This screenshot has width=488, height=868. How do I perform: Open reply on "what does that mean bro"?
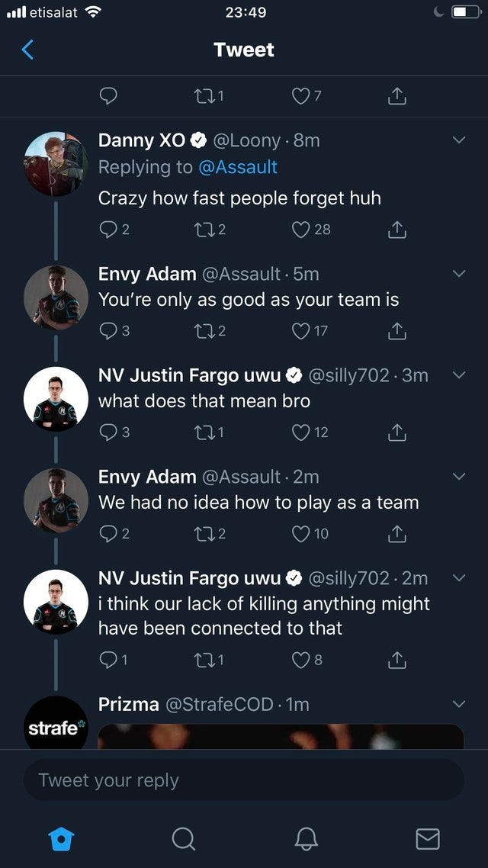point(109,432)
